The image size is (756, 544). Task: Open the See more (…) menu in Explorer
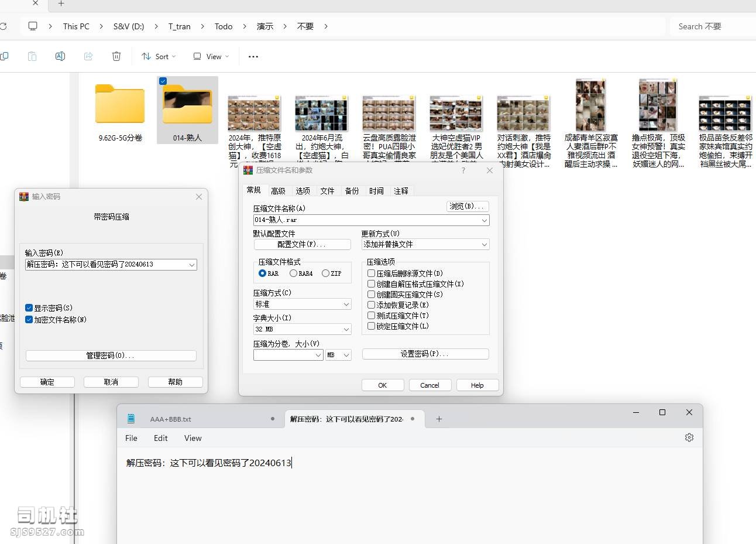click(253, 57)
